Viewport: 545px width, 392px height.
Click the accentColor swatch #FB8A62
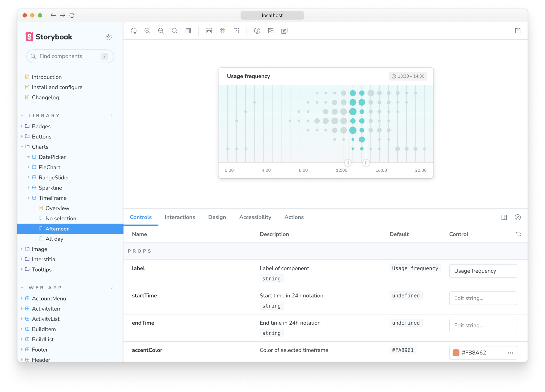(456, 352)
